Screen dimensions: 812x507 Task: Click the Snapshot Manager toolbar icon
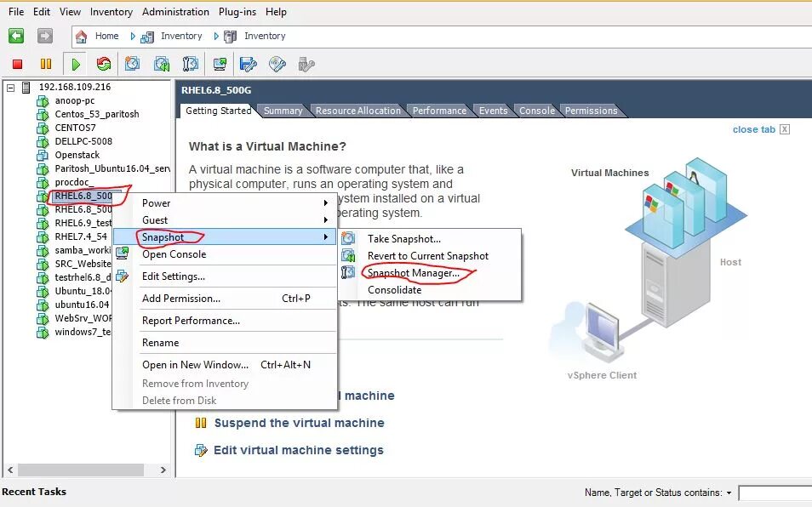coord(190,64)
